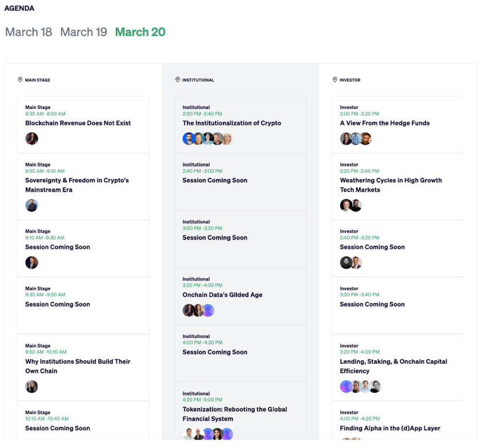The height and width of the screenshot is (448, 481).
Task: Open Blockchain Revenue Does Not Exist session
Action: [x=78, y=123]
